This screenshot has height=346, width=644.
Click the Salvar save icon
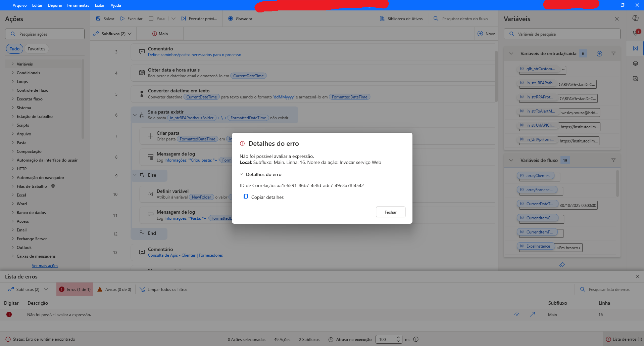[98, 19]
